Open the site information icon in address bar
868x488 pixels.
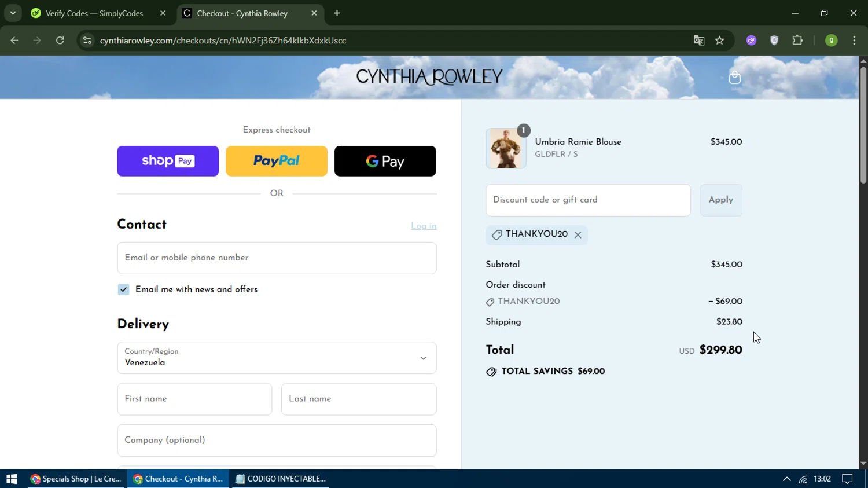[87, 41]
